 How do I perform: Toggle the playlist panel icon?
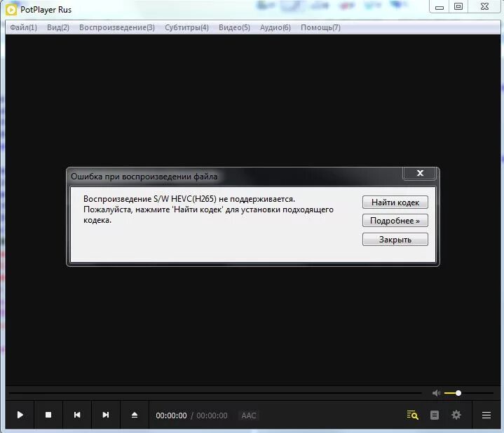434,415
